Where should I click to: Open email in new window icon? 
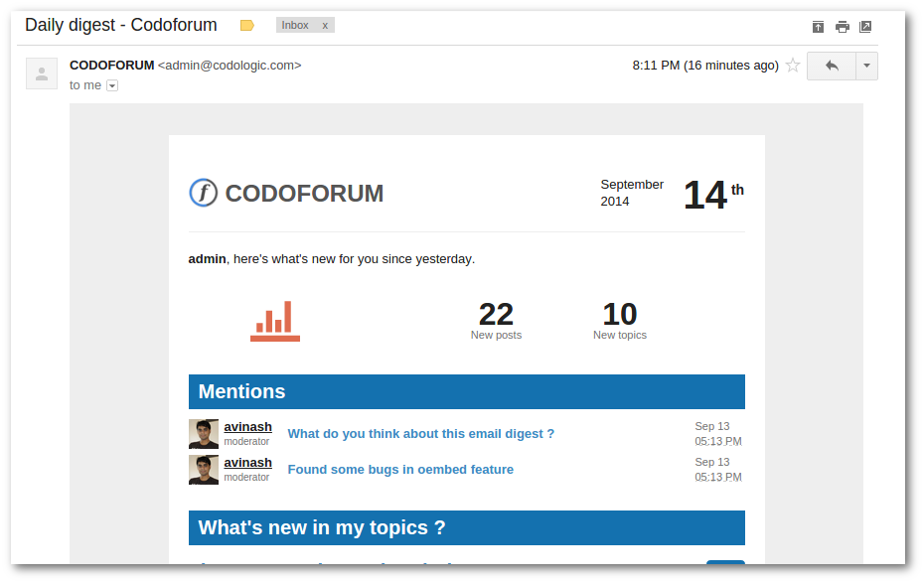(865, 27)
